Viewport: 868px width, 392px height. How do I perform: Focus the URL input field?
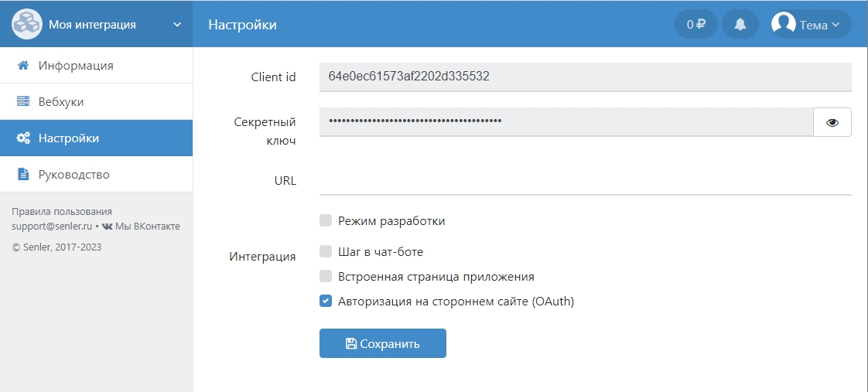[585, 181]
